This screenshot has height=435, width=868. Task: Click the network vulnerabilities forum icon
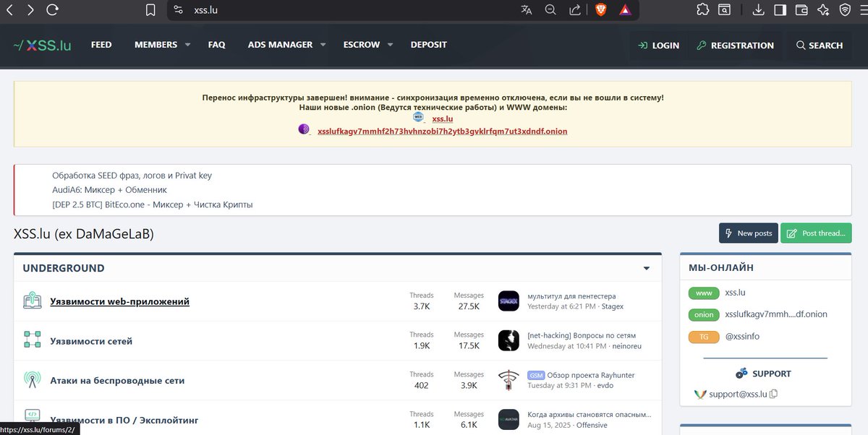[x=32, y=340]
